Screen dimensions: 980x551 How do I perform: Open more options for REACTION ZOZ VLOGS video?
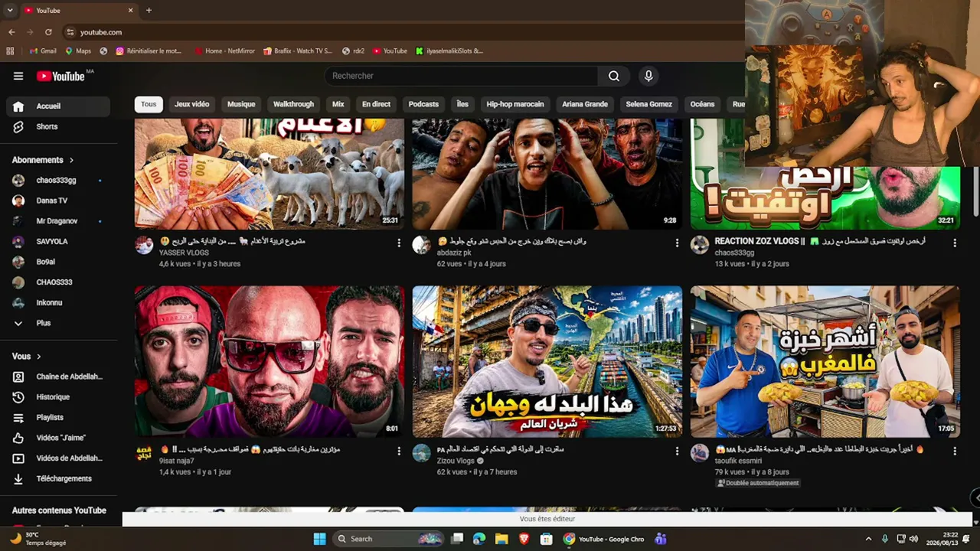click(955, 243)
